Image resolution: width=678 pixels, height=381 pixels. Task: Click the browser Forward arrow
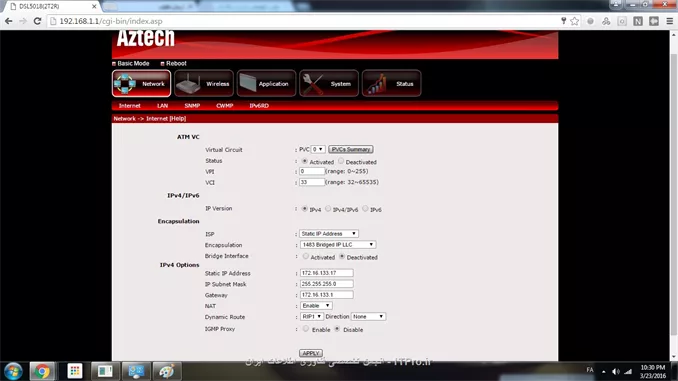(23, 21)
